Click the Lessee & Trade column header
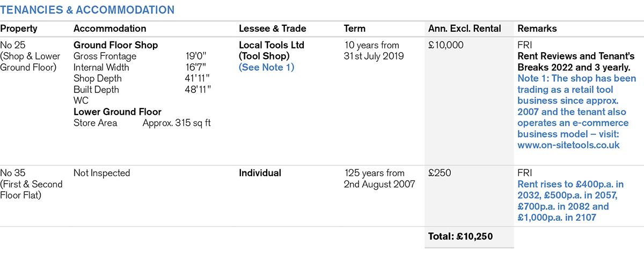 (x=273, y=28)
